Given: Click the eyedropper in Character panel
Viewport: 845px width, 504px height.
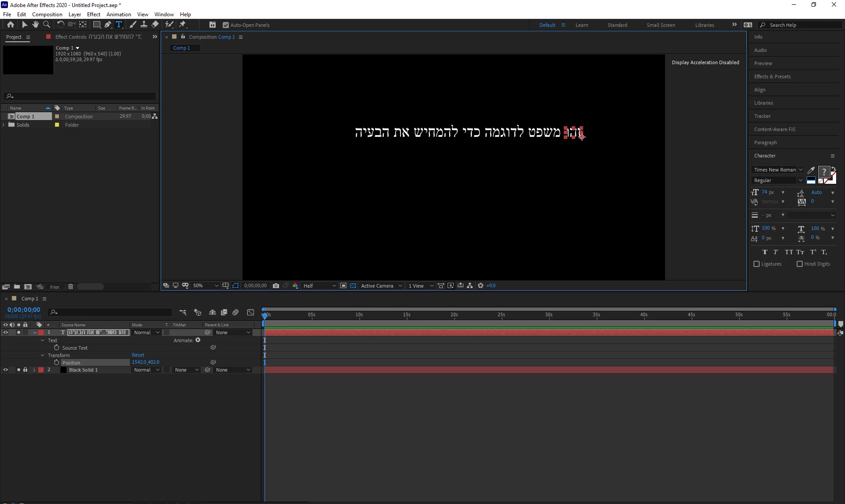Looking at the screenshot, I should click(x=811, y=170).
